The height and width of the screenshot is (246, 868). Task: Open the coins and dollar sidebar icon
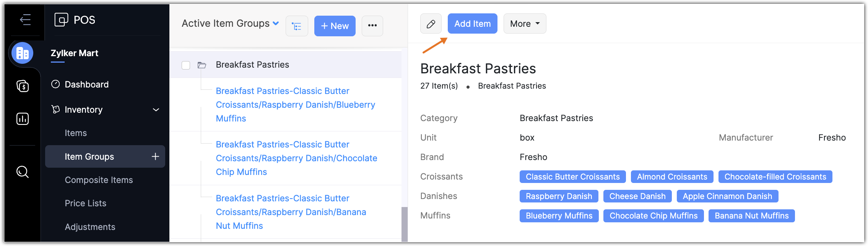click(23, 86)
